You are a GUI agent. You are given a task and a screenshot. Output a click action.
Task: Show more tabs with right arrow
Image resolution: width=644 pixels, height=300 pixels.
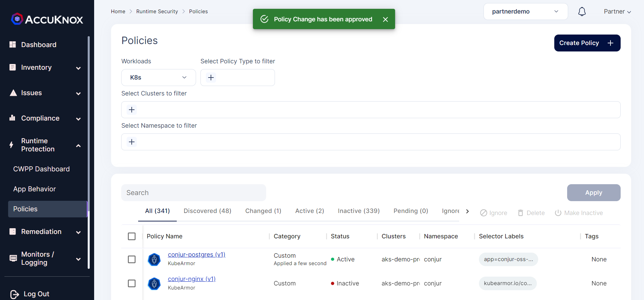[x=468, y=211]
